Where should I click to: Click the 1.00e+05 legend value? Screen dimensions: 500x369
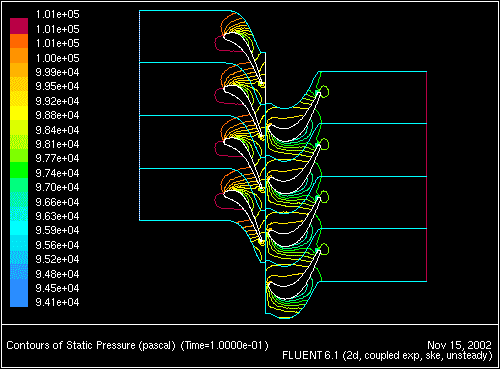click(57, 58)
